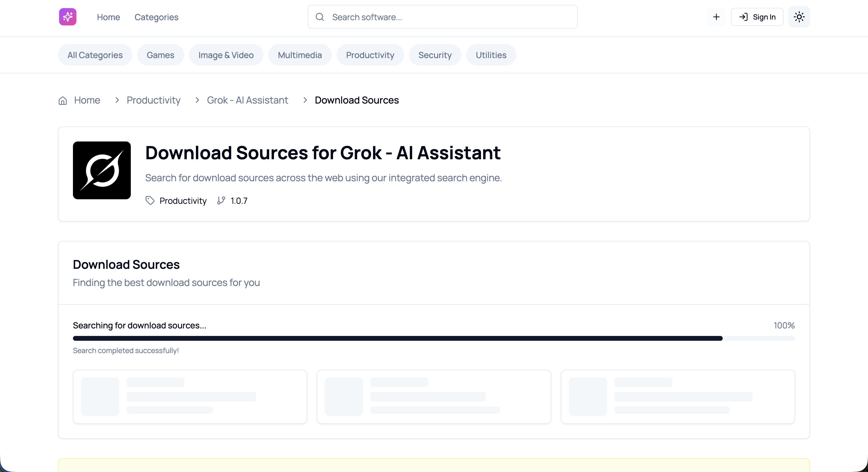868x472 pixels.
Task: Click the magnifier icon in search bar
Action: [x=320, y=17]
